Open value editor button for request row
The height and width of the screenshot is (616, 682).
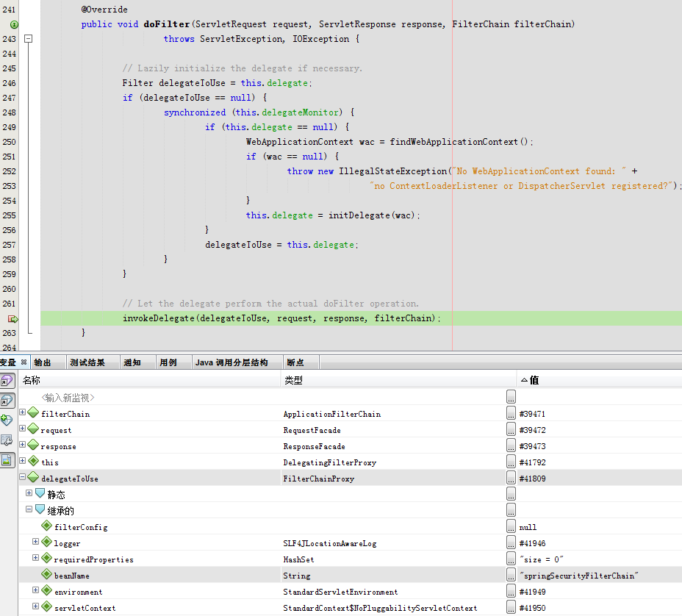coord(511,429)
